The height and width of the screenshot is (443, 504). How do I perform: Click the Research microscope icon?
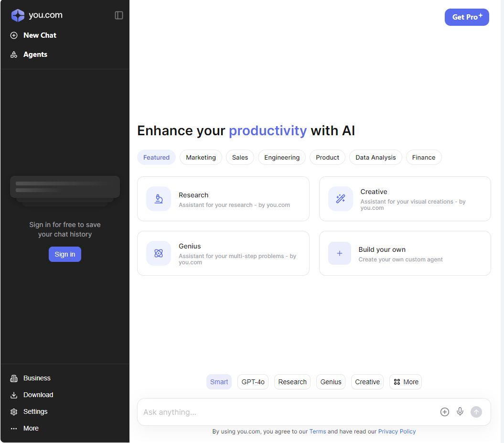tap(159, 199)
